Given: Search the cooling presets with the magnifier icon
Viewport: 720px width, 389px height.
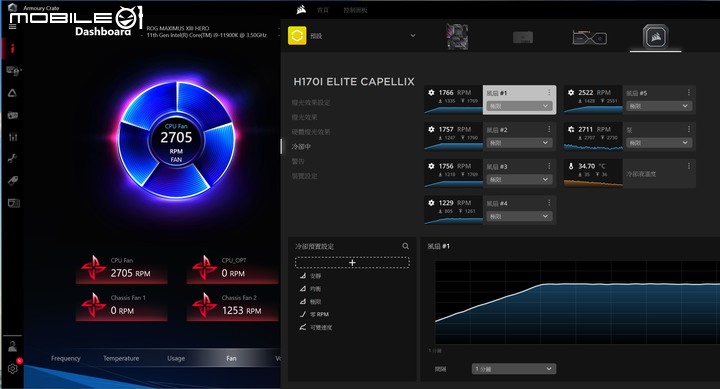Looking at the screenshot, I should click(405, 246).
